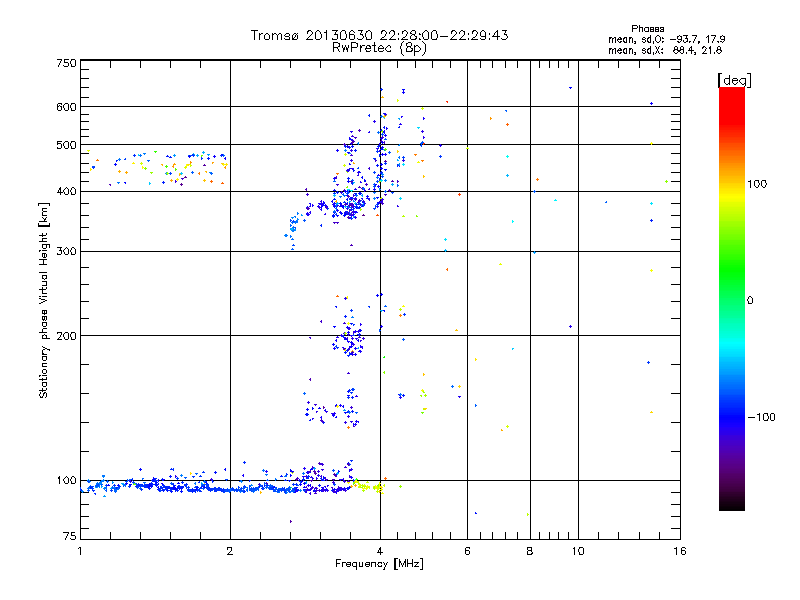Click the Stationary phase Virtual Height axis label
The height and width of the screenshot is (600, 800).
point(44,301)
